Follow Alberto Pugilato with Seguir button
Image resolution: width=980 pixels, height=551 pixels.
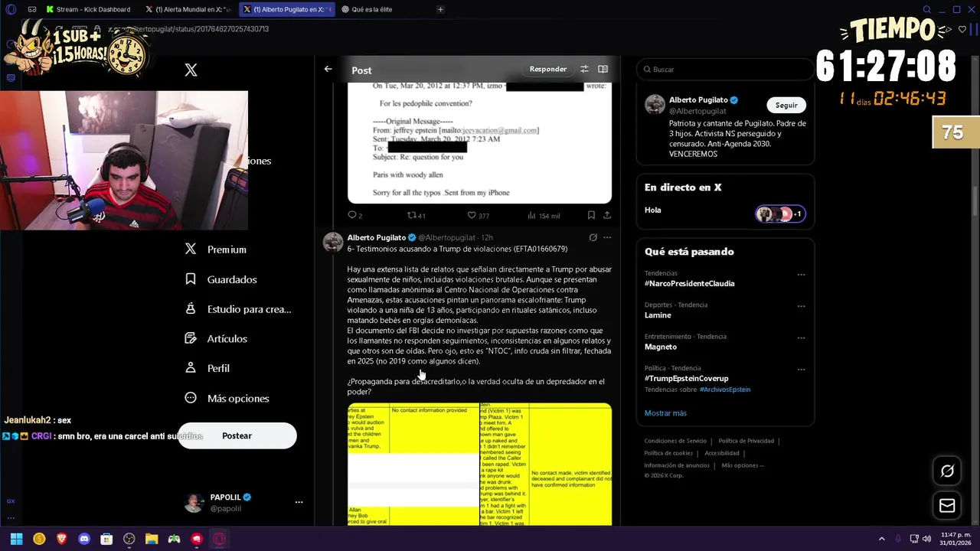tap(786, 105)
